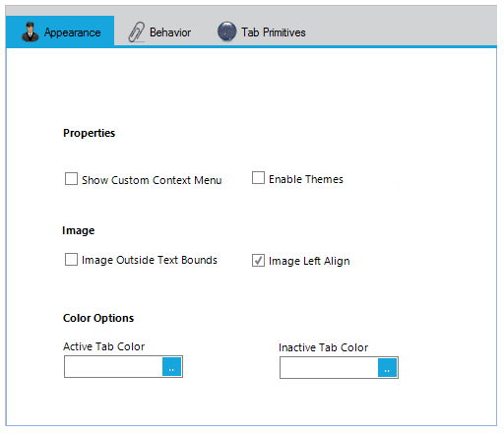504x434 pixels.
Task: Click the globe icon on Tab Primitives
Action: [226, 31]
